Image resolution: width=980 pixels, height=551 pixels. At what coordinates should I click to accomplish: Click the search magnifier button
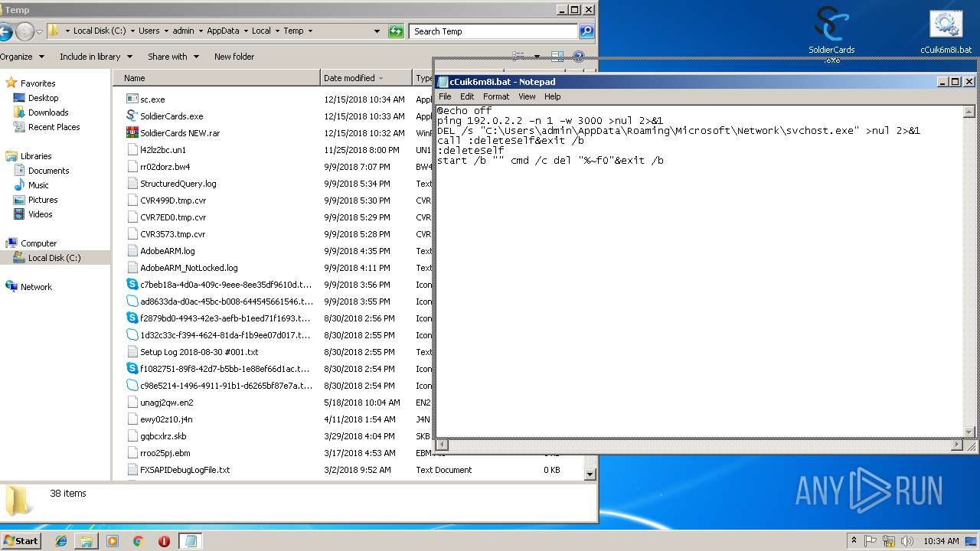point(586,31)
